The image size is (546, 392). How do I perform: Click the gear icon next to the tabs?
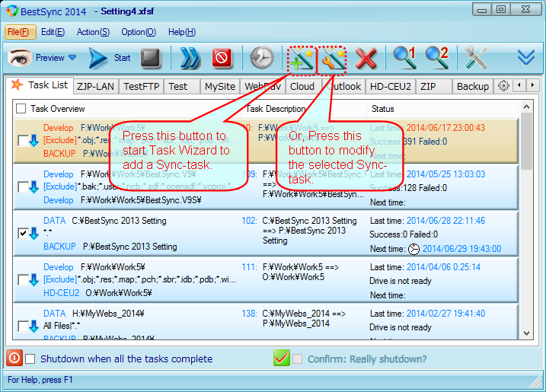(503, 86)
